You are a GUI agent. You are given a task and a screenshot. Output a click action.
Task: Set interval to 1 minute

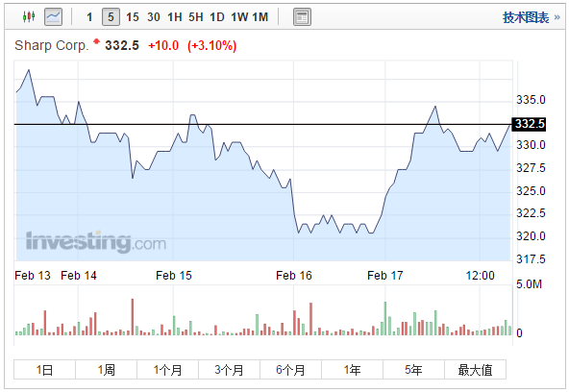(89, 17)
